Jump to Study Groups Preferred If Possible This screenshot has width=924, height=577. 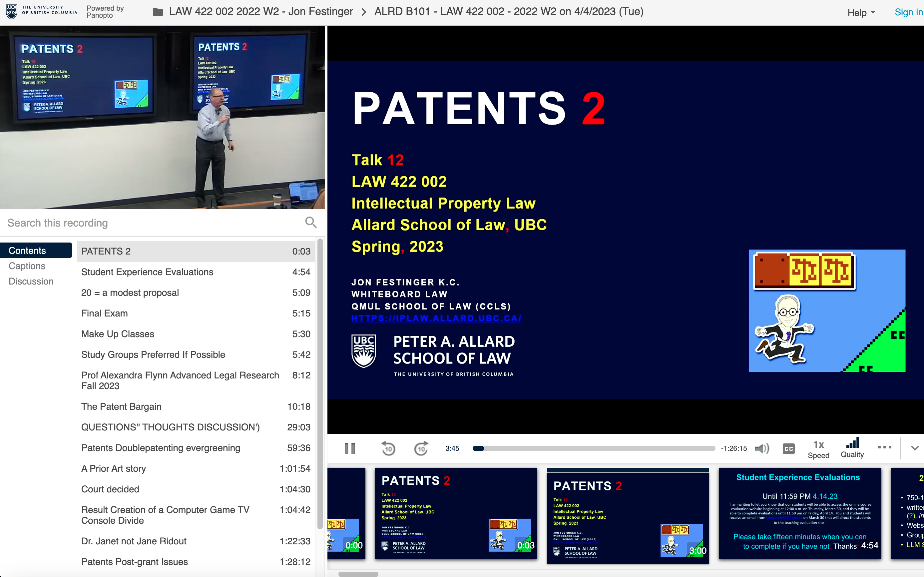point(196,354)
